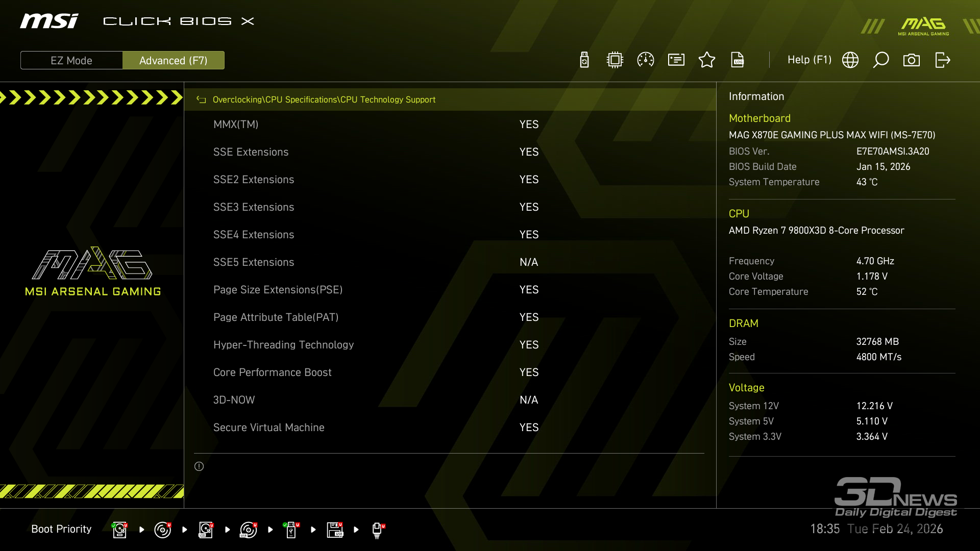Select first hard disk boot device
The height and width of the screenshot is (551, 980).
click(119, 530)
